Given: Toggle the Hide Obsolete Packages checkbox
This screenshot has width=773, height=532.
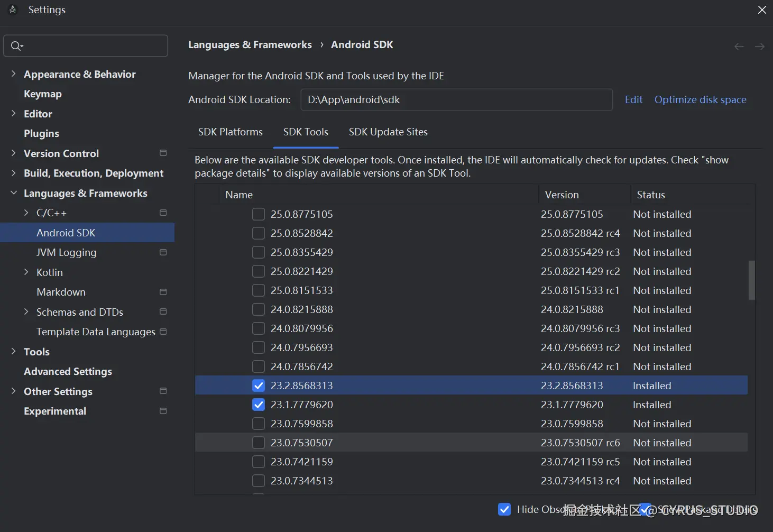Looking at the screenshot, I should tap(504, 509).
